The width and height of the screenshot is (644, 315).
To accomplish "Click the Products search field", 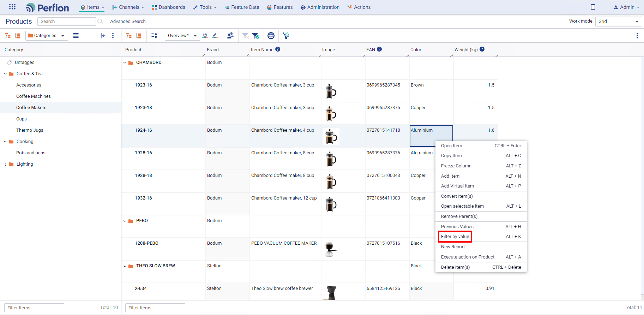I will [x=66, y=22].
